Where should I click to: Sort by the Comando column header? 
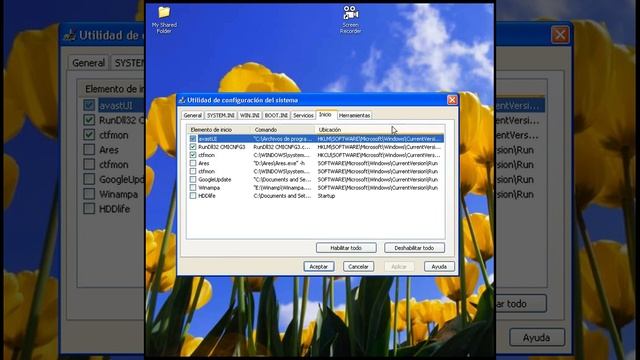283,130
